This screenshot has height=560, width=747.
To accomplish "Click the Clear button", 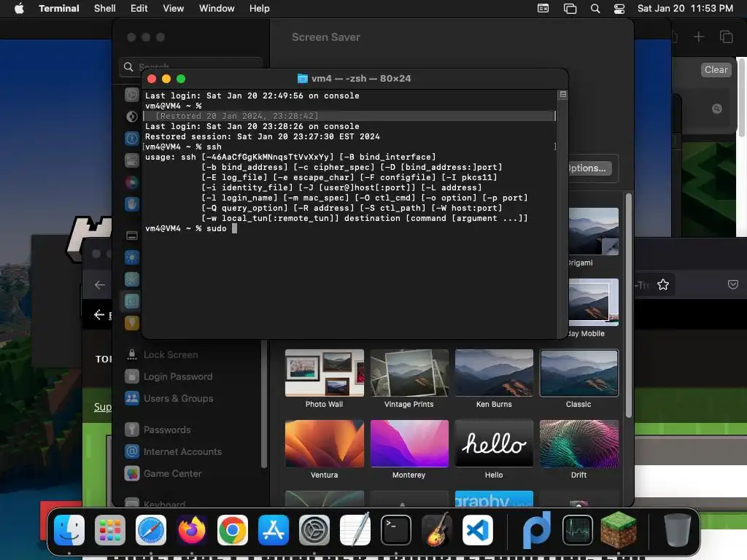I will click(716, 69).
